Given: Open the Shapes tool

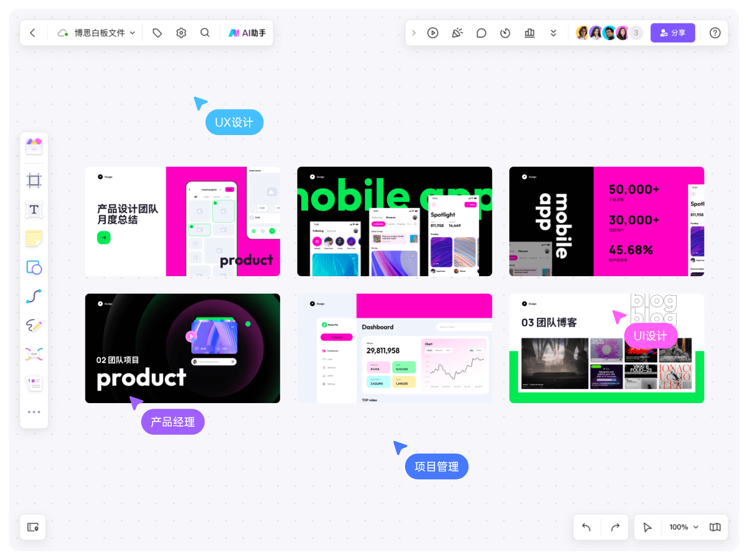Looking at the screenshot, I should (34, 267).
